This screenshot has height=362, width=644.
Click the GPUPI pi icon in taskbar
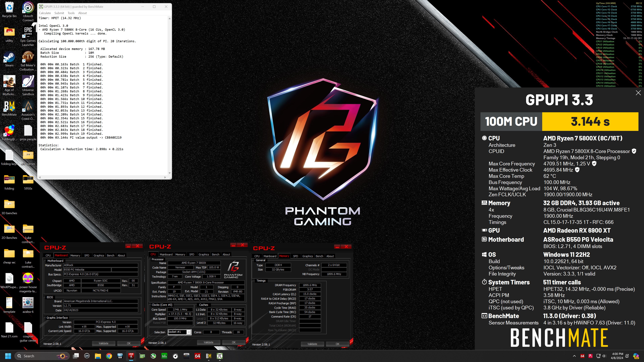(x=220, y=356)
